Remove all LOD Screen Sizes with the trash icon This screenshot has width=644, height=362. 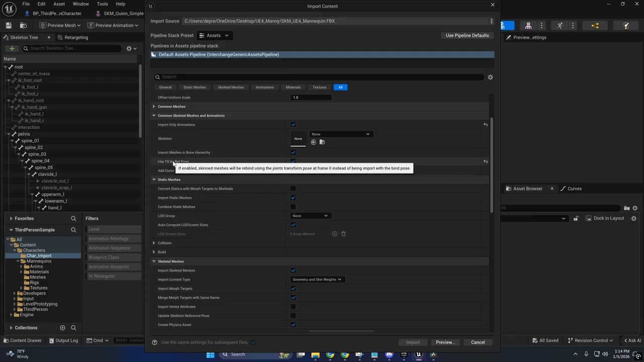coord(344,234)
